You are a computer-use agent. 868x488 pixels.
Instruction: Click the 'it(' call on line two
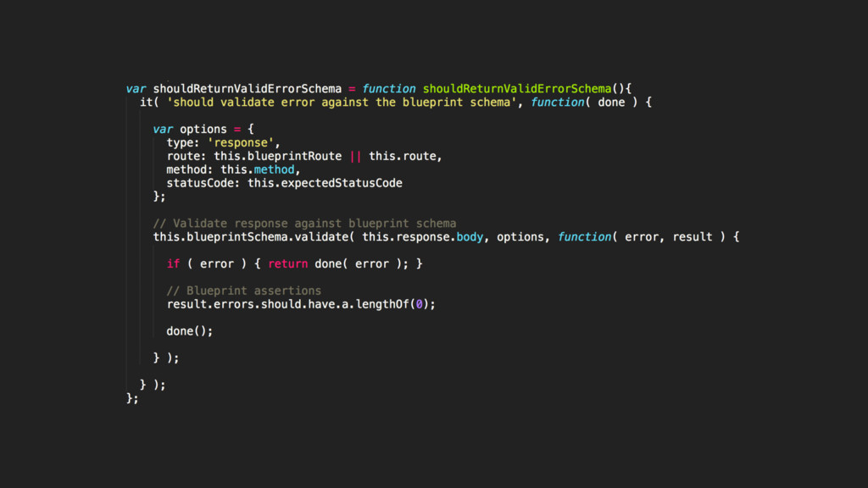coord(149,103)
